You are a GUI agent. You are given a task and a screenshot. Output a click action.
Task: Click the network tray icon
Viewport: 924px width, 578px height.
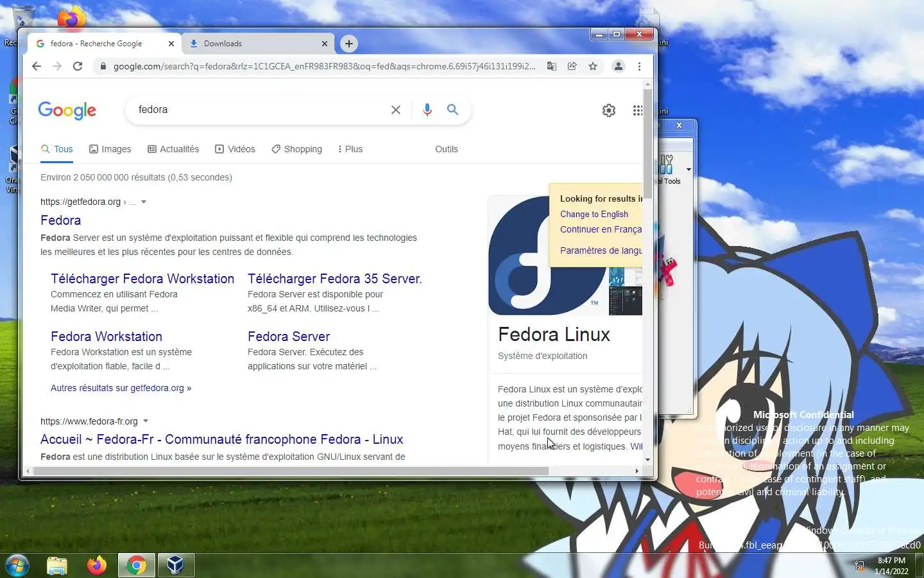coord(859,566)
